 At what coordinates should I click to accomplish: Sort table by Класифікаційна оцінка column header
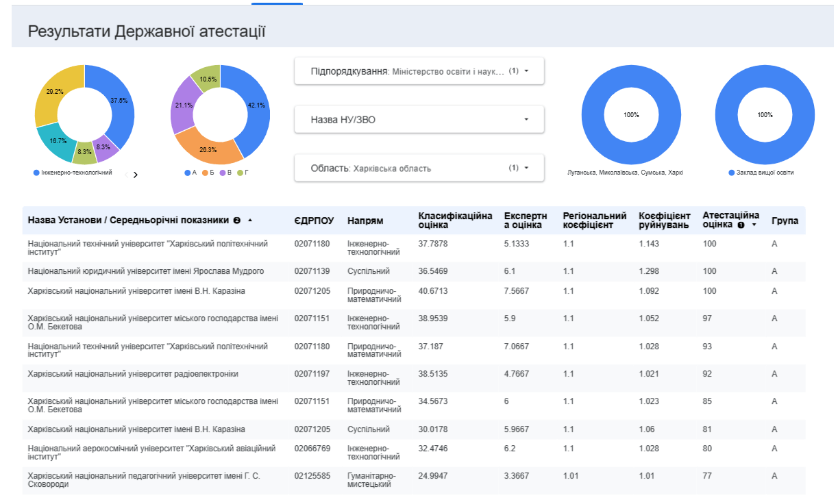pyautogui.click(x=455, y=220)
